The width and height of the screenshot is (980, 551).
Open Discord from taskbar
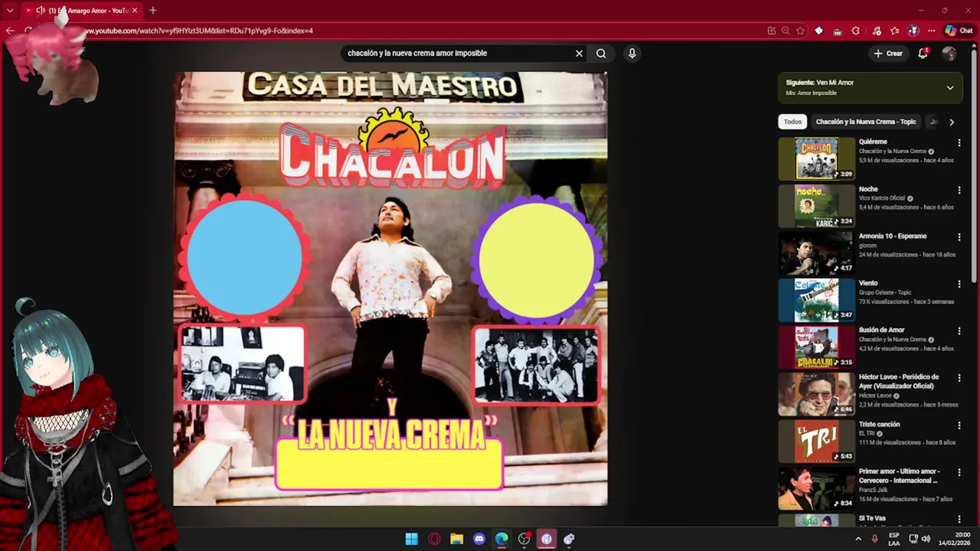(479, 539)
